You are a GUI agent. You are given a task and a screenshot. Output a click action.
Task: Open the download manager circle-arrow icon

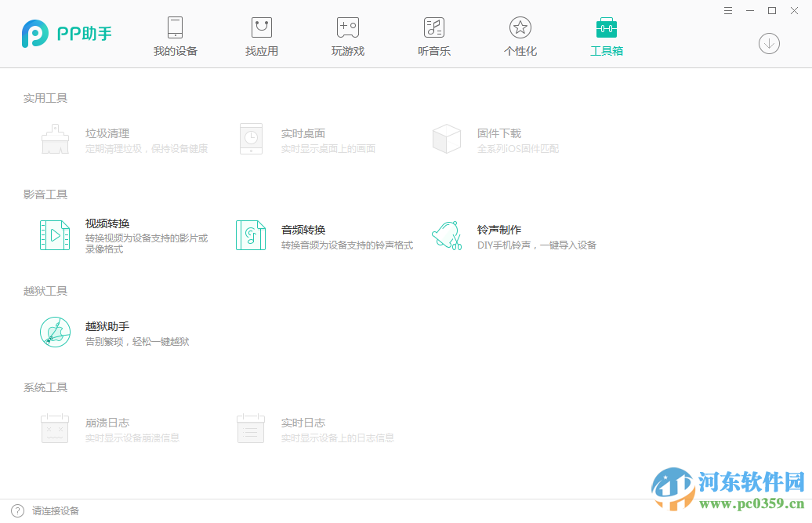(x=769, y=43)
